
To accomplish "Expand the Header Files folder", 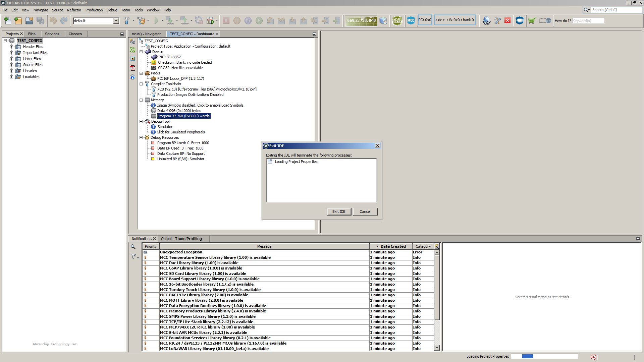I will coord(12,47).
